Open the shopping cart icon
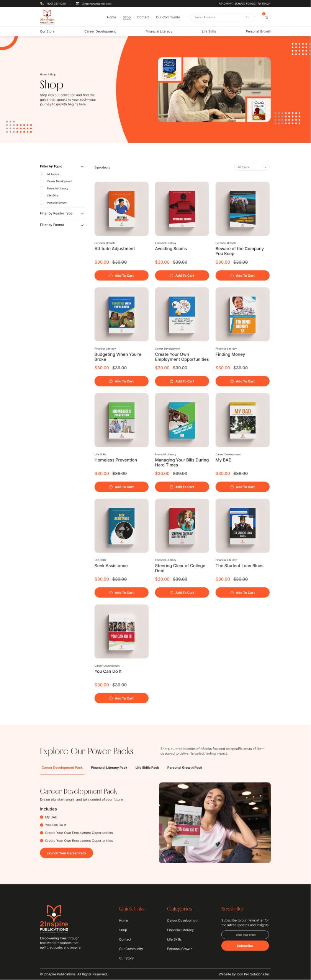This screenshot has width=311, height=980. (267, 17)
